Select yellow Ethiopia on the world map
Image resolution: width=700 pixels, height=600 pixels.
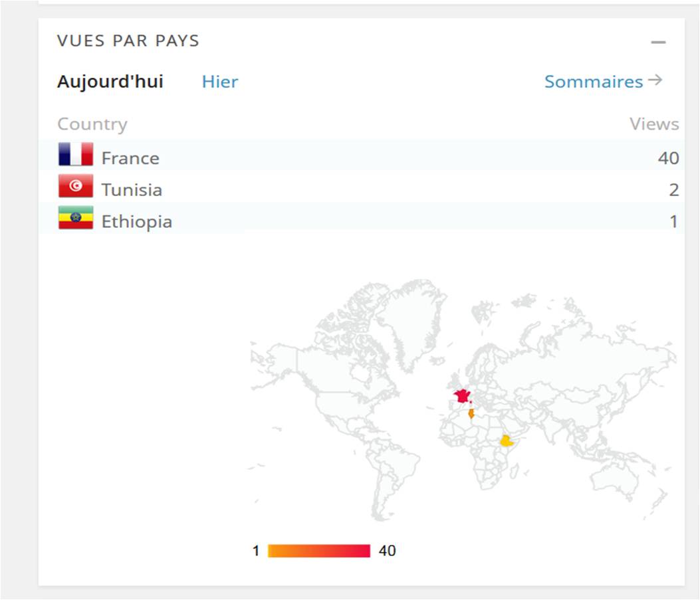(508, 441)
